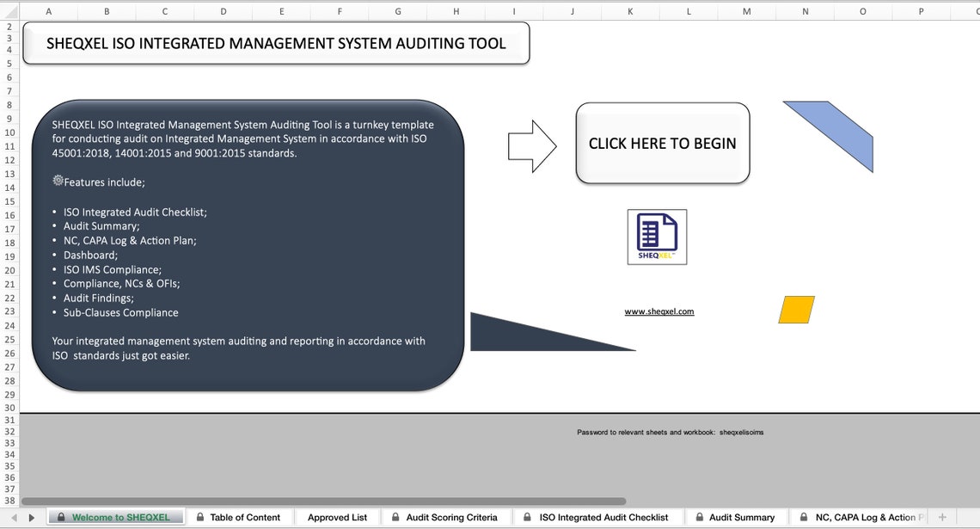The width and height of the screenshot is (980, 529).
Task: Click the yellow parallelogram shape
Action: [x=795, y=310]
